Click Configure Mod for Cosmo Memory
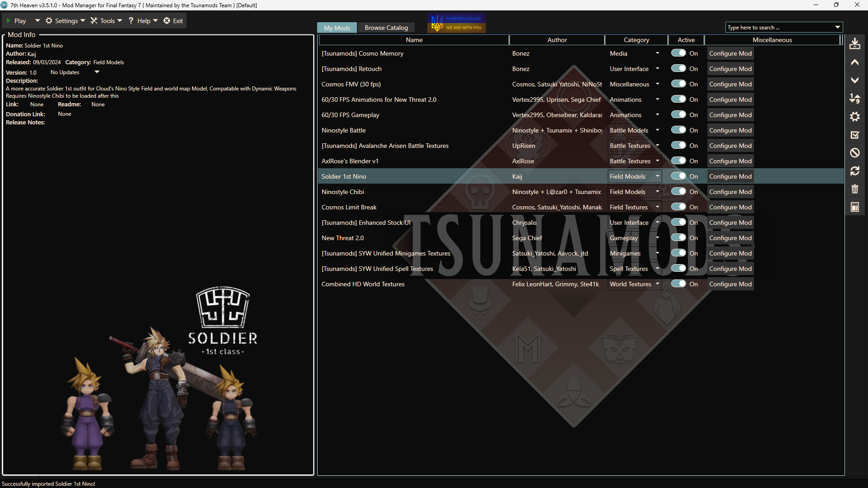 tap(730, 53)
